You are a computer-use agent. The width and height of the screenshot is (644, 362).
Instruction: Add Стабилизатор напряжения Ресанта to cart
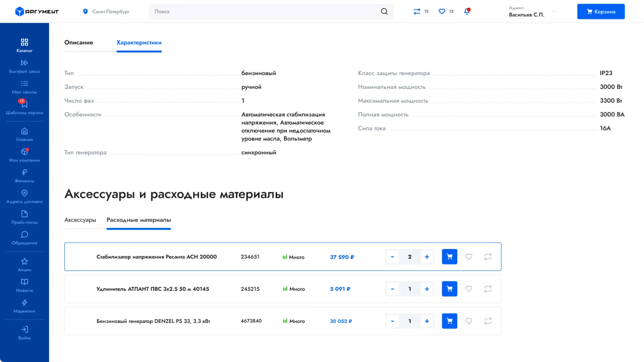449,257
